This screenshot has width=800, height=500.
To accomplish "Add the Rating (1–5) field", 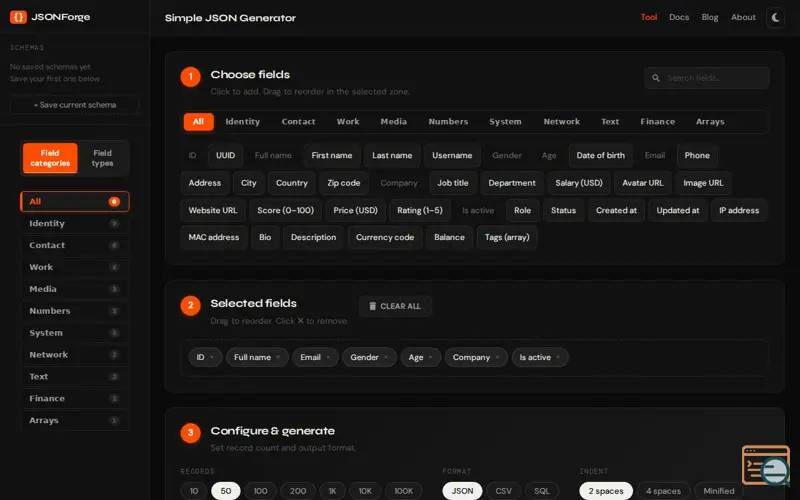I will pyautogui.click(x=420, y=211).
